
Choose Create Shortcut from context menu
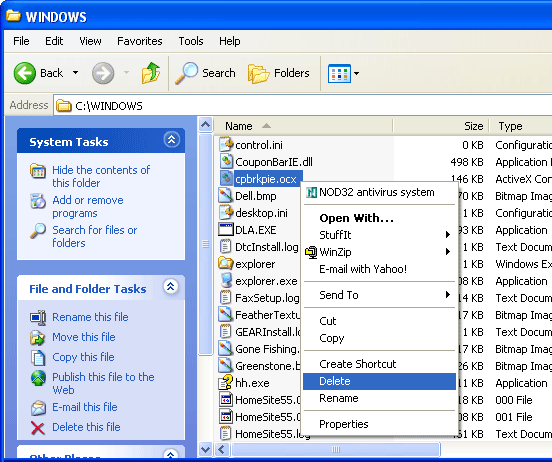point(380,364)
